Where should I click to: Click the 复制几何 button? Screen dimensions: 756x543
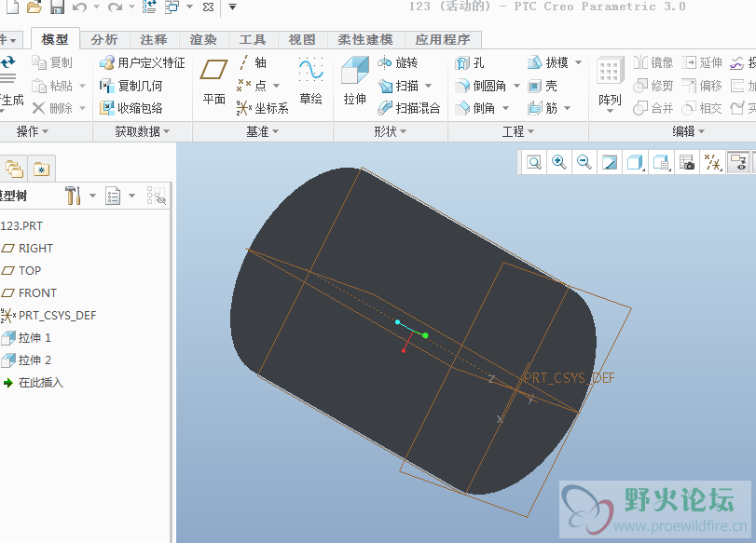(x=131, y=86)
